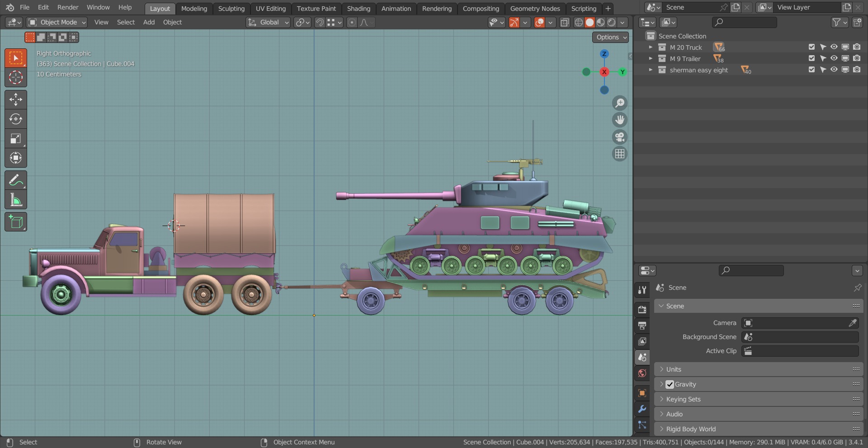This screenshot has height=448, width=868.
Task: Open the View Layer properties tab
Action: click(x=642, y=341)
